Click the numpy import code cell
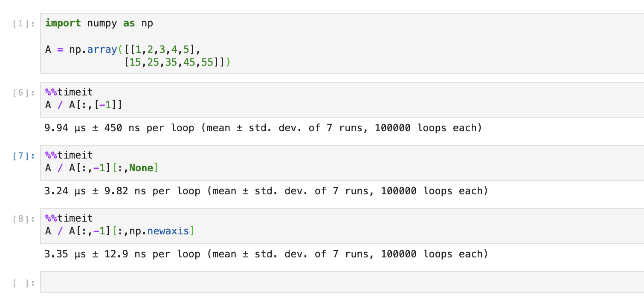Screen dimensions: 644x300 (342, 44)
